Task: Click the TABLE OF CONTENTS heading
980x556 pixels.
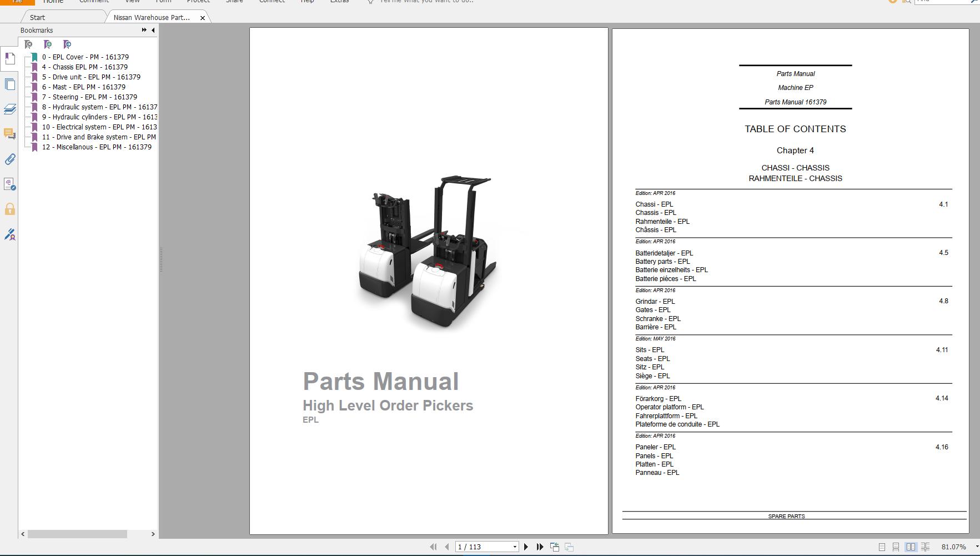Action: [x=795, y=129]
